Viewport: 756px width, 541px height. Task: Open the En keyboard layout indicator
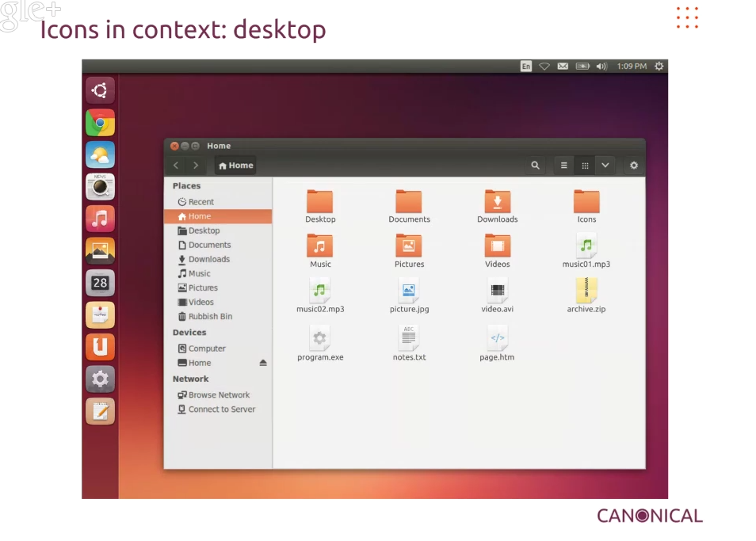point(525,67)
